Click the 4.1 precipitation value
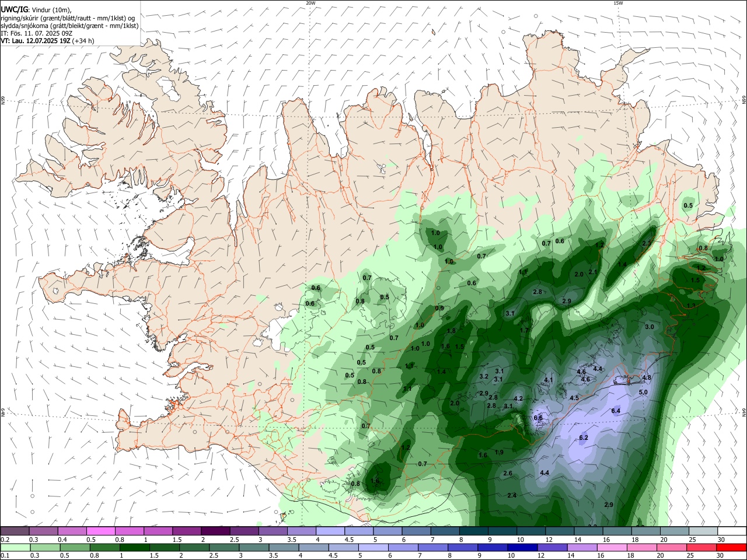The height and width of the screenshot is (560, 747). click(x=549, y=380)
